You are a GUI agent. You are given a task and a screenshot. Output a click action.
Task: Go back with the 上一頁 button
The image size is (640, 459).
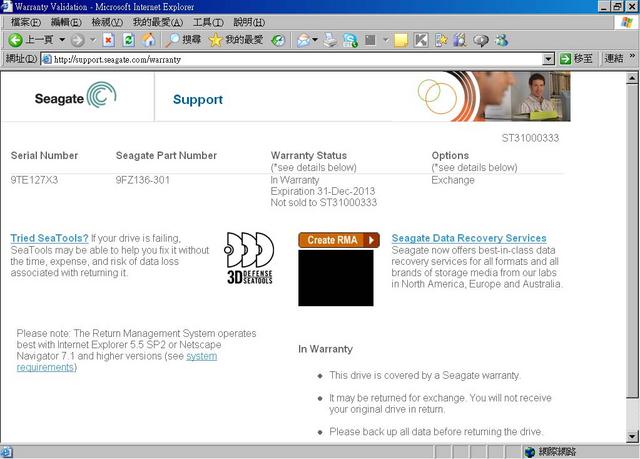pos(31,40)
